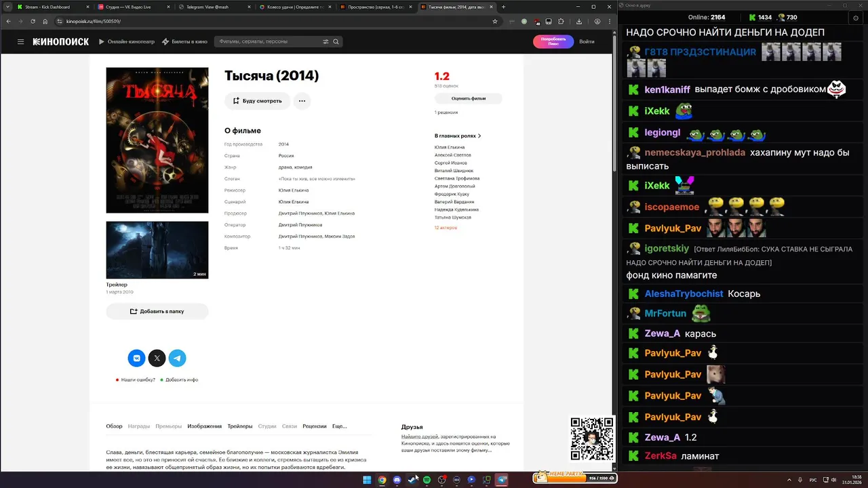Open Telegram from the taskbar
The image size is (868, 488).
502,480
